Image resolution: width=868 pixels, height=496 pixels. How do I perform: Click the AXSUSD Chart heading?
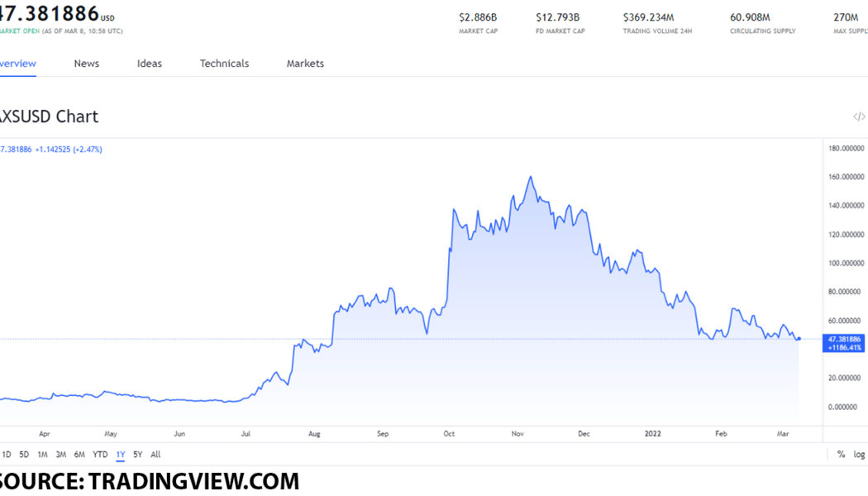(48, 117)
